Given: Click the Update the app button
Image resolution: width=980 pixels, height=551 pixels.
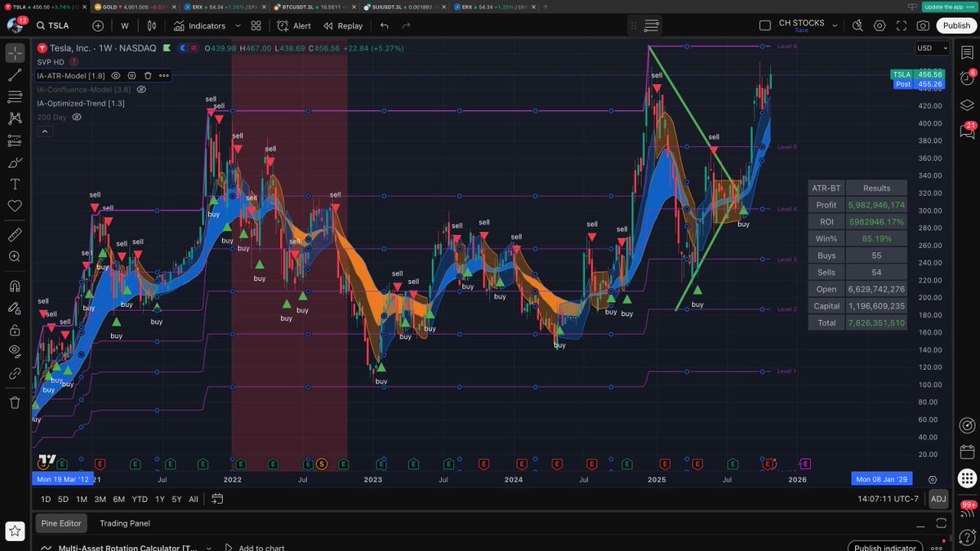Looking at the screenshot, I should [x=944, y=7].
